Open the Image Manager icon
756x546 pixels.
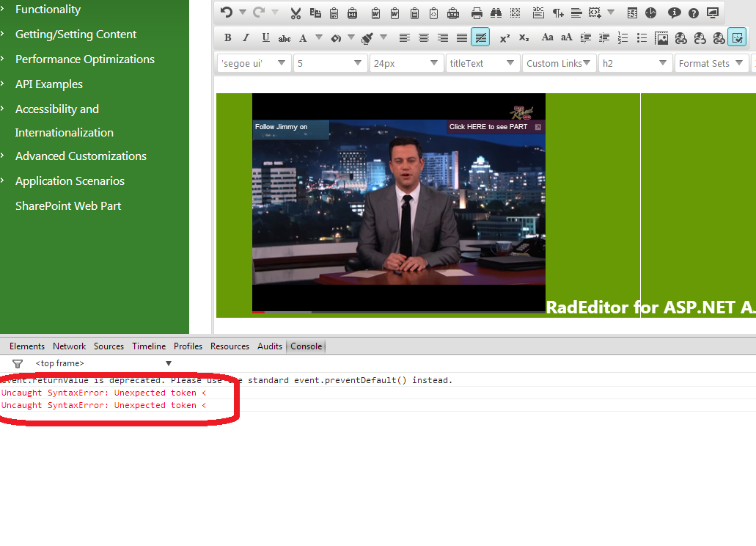(661, 37)
